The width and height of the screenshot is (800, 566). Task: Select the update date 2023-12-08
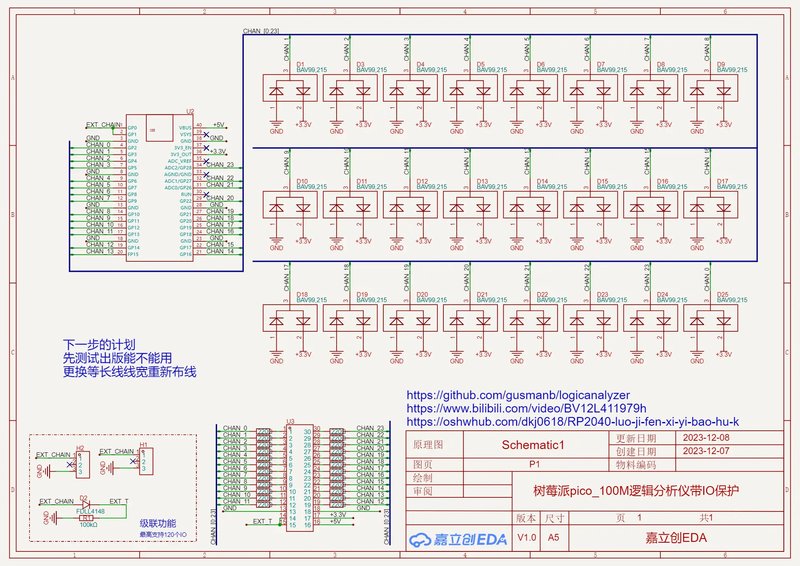(706, 437)
